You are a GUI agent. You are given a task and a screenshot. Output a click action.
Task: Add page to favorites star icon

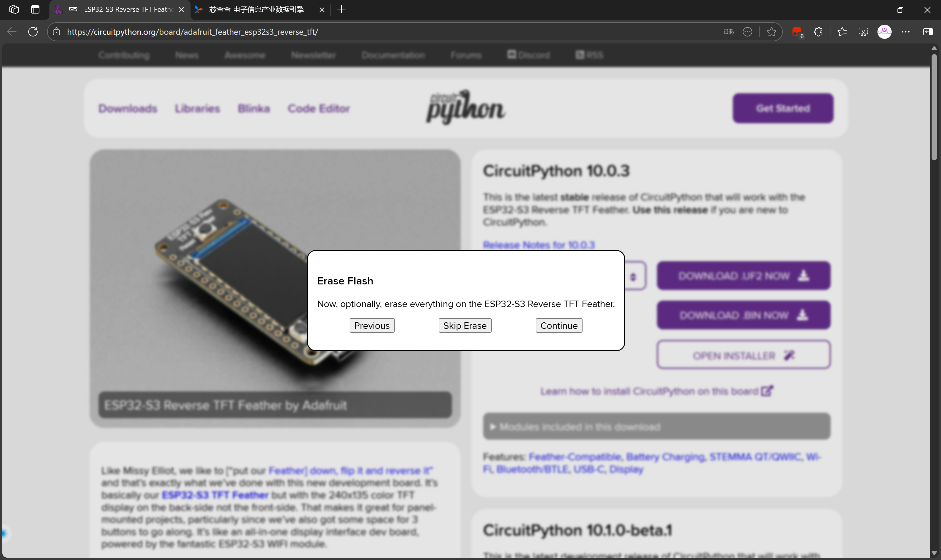click(x=772, y=32)
